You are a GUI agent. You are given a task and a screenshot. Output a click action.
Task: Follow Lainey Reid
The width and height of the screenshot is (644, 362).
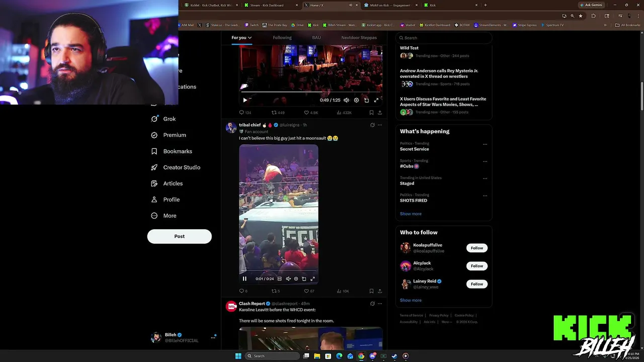pos(477,284)
